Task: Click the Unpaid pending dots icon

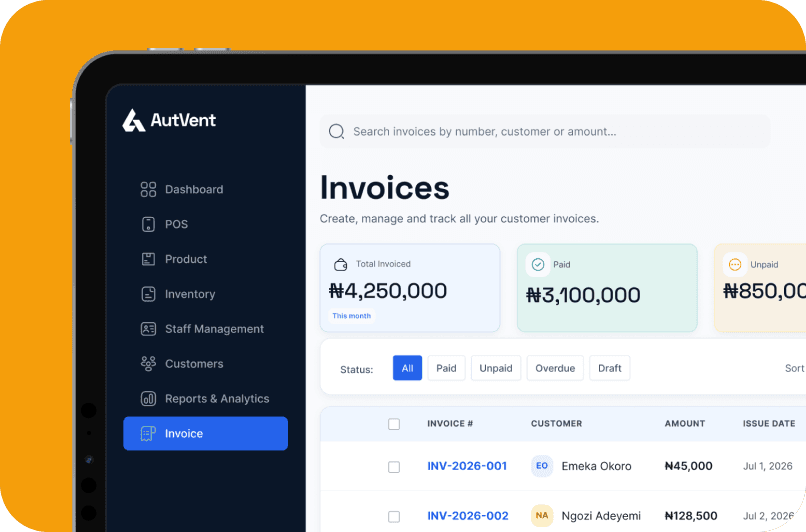Action: [x=735, y=265]
